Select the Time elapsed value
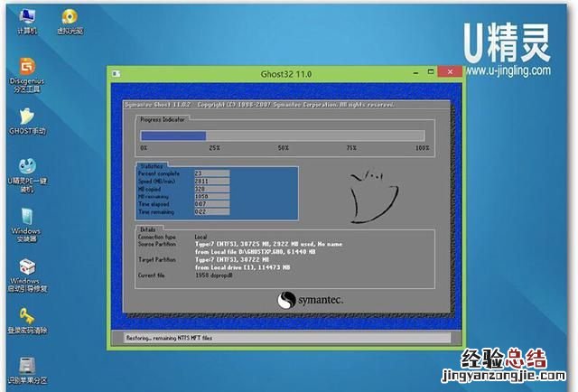This screenshot has width=578, height=392. [x=212, y=203]
